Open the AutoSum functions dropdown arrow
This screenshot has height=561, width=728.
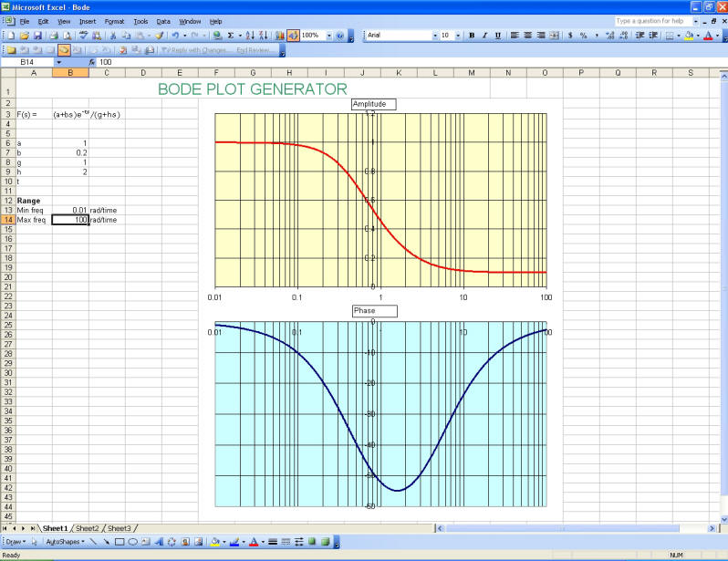pos(240,36)
